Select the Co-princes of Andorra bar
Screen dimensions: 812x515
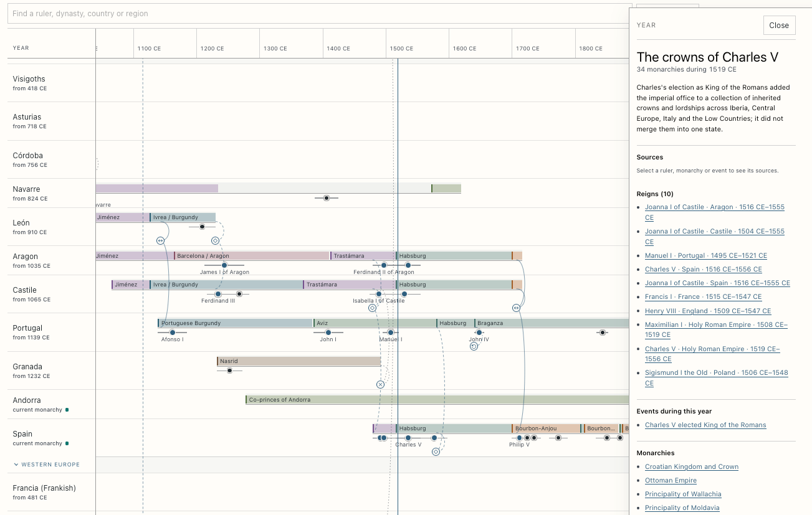tap(437, 400)
